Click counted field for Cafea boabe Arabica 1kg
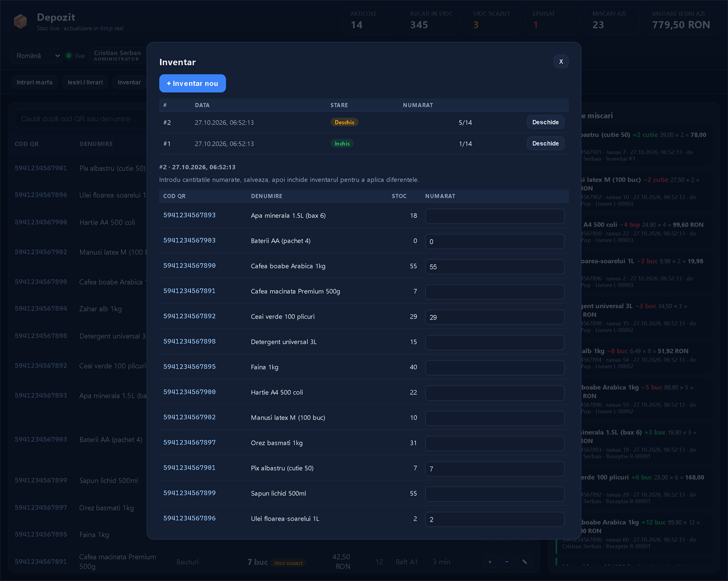The image size is (728, 581). [x=495, y=267]
